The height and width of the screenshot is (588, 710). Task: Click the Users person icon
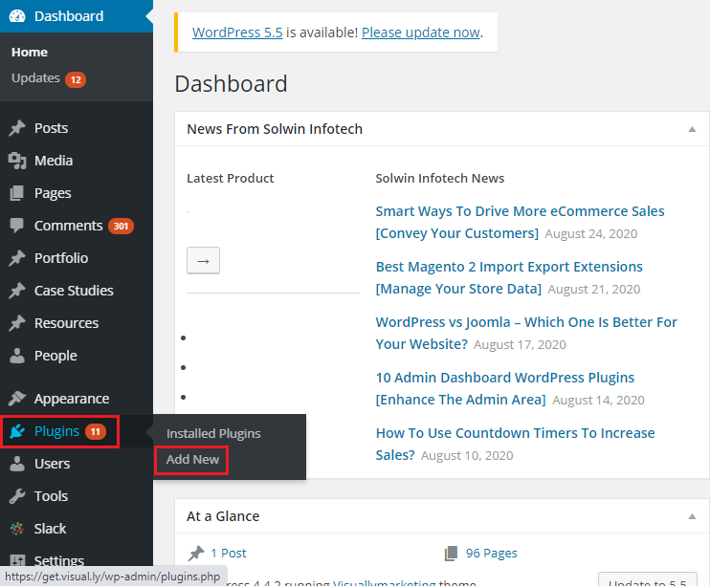click(x=17, y=464)
